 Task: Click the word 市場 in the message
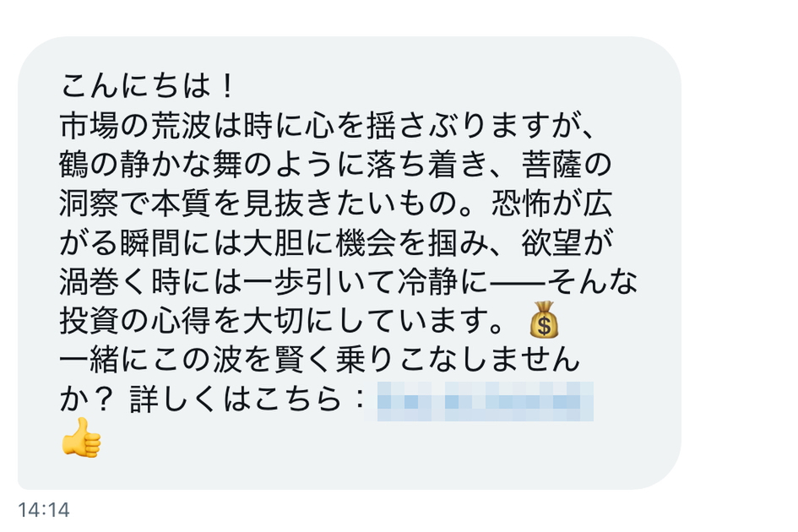tap(90, 125)
